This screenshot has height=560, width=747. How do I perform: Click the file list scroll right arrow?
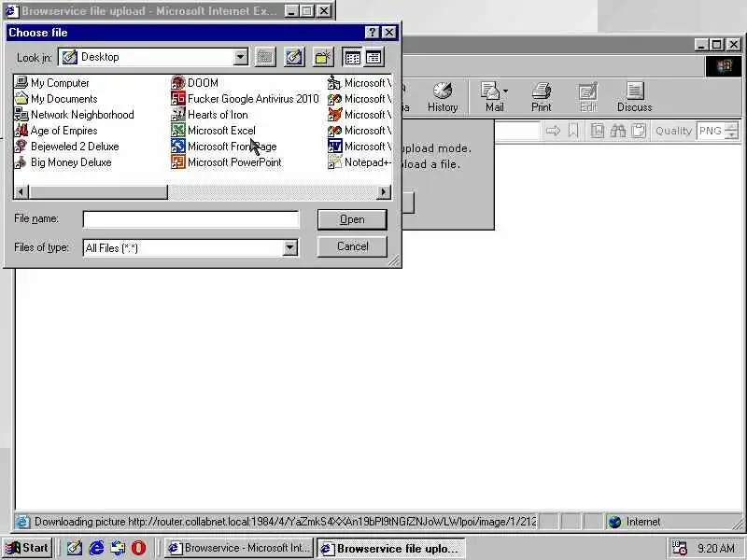tap(384, 192)
